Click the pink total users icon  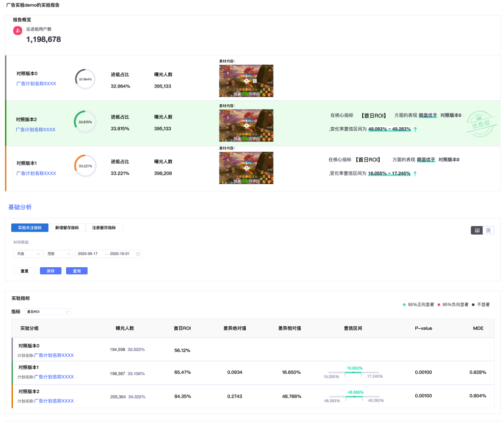(x=18, y=31)
